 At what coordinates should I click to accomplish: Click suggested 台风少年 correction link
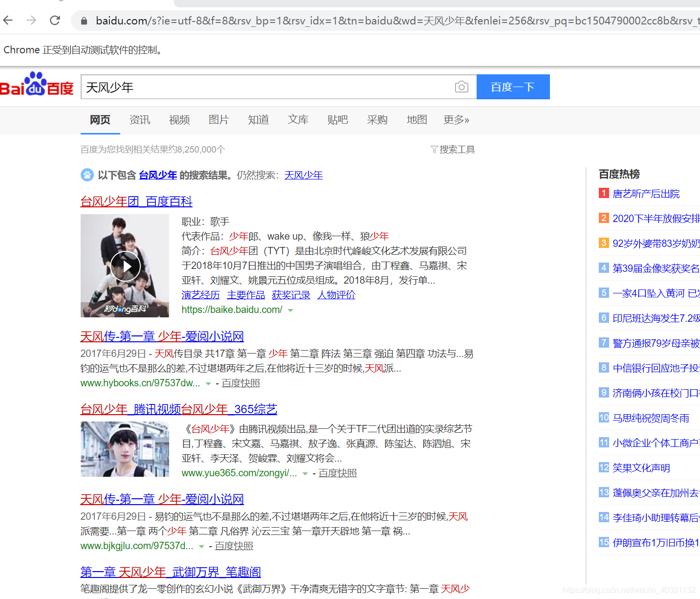[x=158, y=175]
